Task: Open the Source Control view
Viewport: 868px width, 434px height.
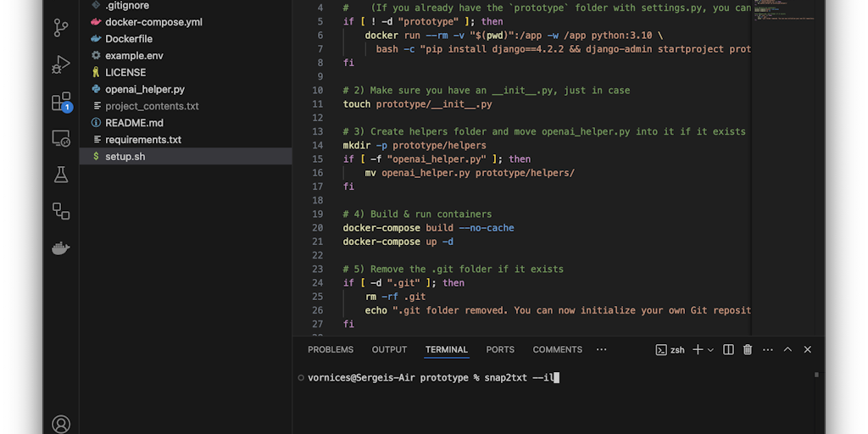Action: (61, 27)
